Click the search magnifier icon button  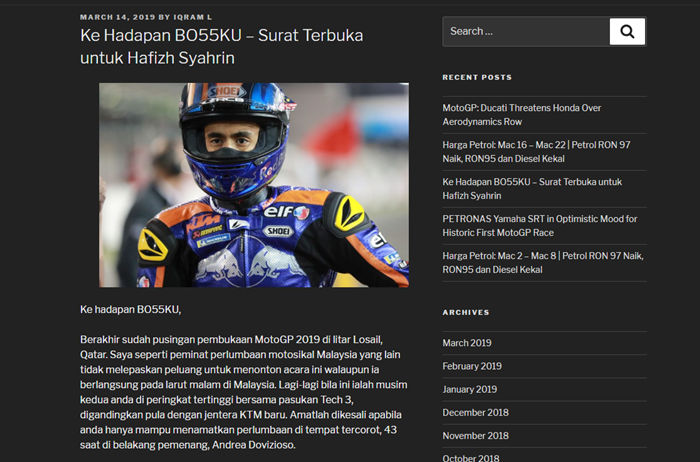(627, 32)
